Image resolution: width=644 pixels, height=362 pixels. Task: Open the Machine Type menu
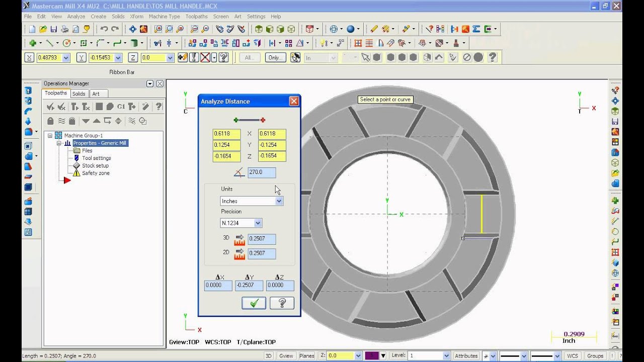pyautogui.click(x=164, y=17)
